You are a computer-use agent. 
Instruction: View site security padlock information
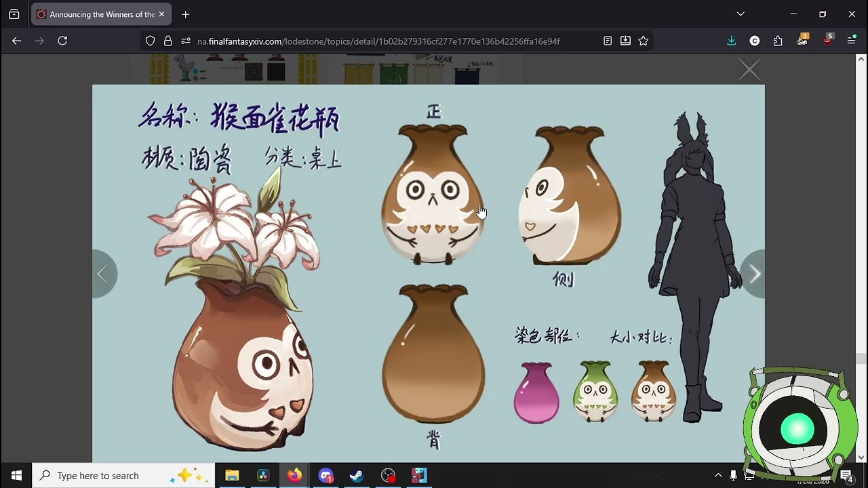click(x=168, y=41)
